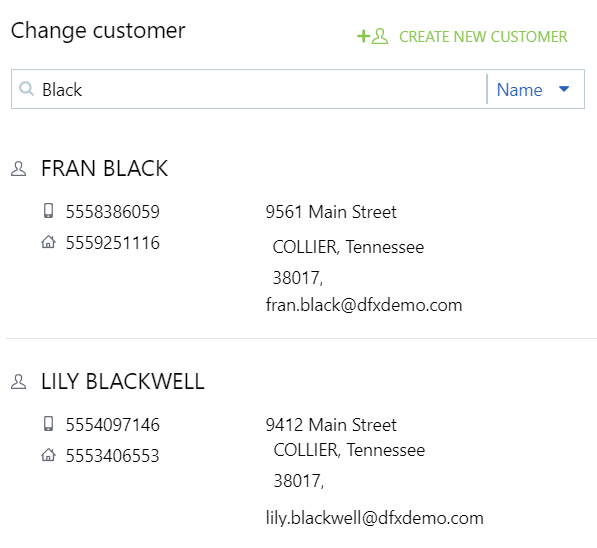Select customer FRAN BLACK

[x=105, y=169]
